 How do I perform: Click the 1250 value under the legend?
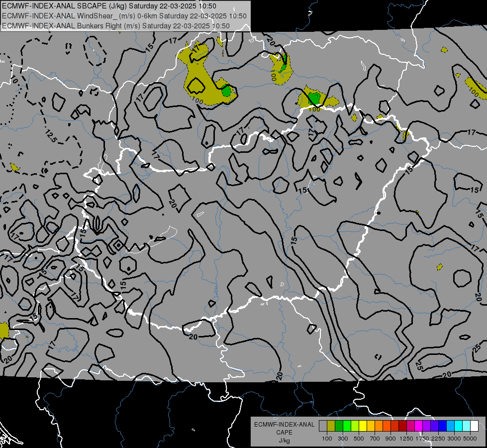click(406, 439)
